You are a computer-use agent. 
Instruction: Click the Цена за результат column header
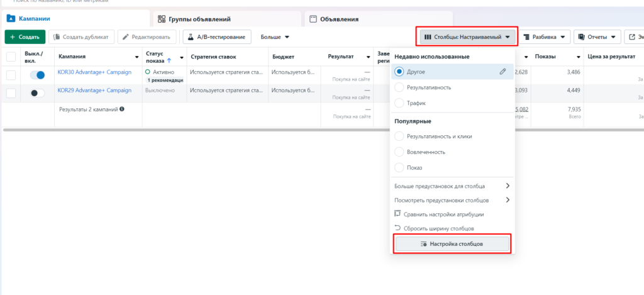(x=611, y=57)
